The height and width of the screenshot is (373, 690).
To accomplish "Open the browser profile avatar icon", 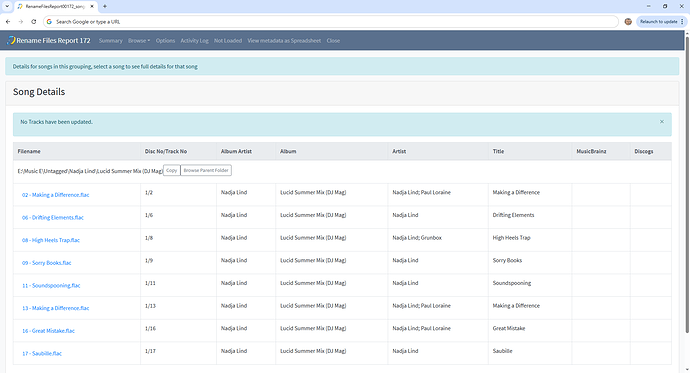I will coord(628,22).
